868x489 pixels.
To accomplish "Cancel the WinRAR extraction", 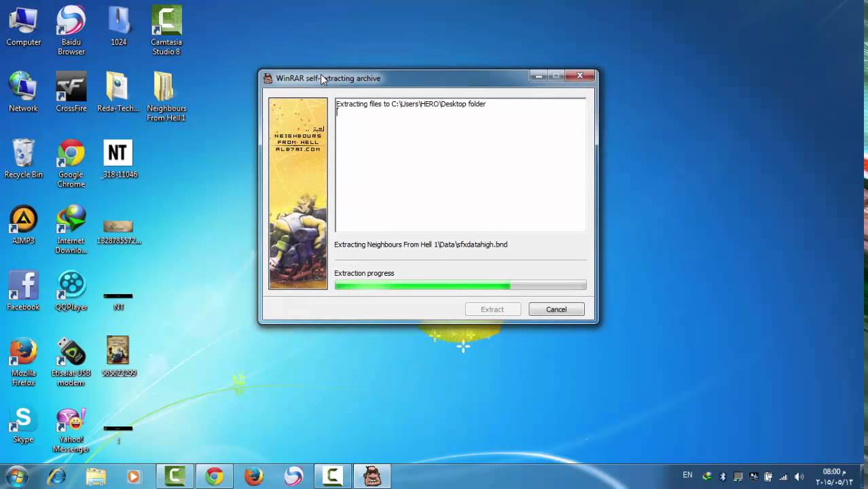I will coord(556,309).
